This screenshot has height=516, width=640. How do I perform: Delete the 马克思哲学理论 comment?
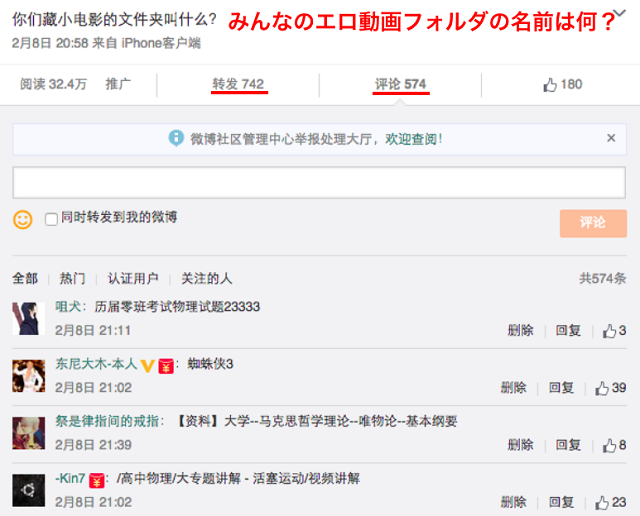click(520, 445)
